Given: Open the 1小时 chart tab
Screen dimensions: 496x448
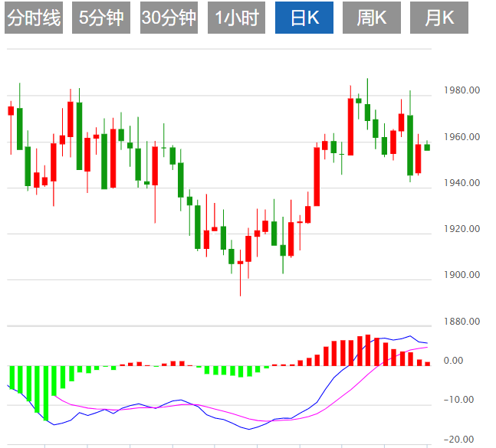Looking at the screenshot, I should pyautogui.click(x=237, y=18).
